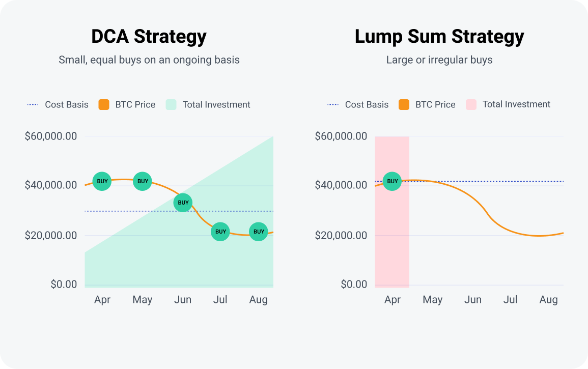Hide BTC Price series in Lump Sum chart
Image resolution: width=588 pixels, height=369 pixels.
pos(427,105)
